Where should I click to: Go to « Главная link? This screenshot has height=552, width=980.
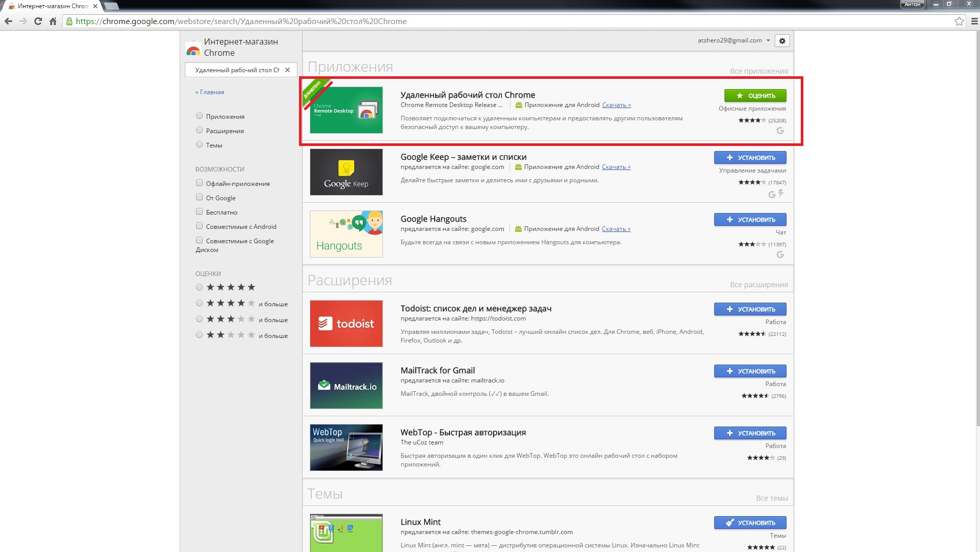(x=210, y=92)
